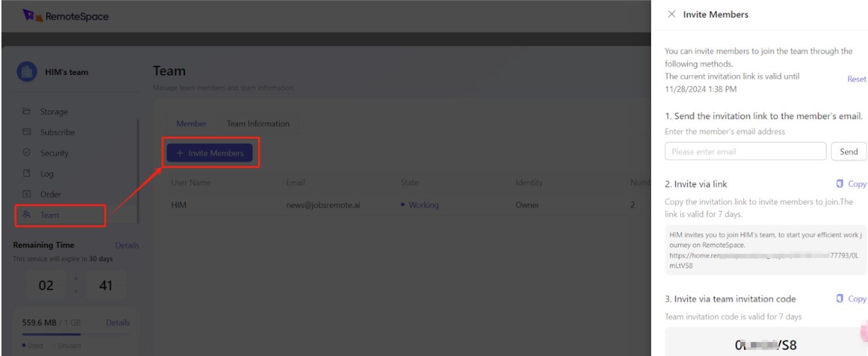868x356 pixels.
Task: Open Remaining Time Details link
Action: coord(127,245)
